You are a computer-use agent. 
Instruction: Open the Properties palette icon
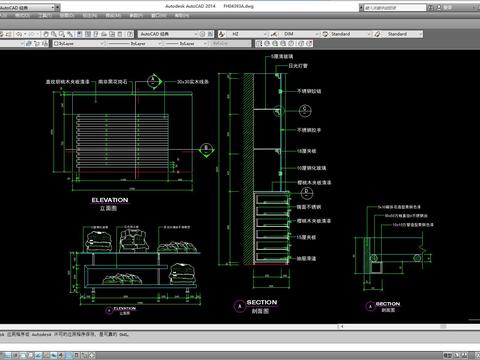(x=79, y=34)
